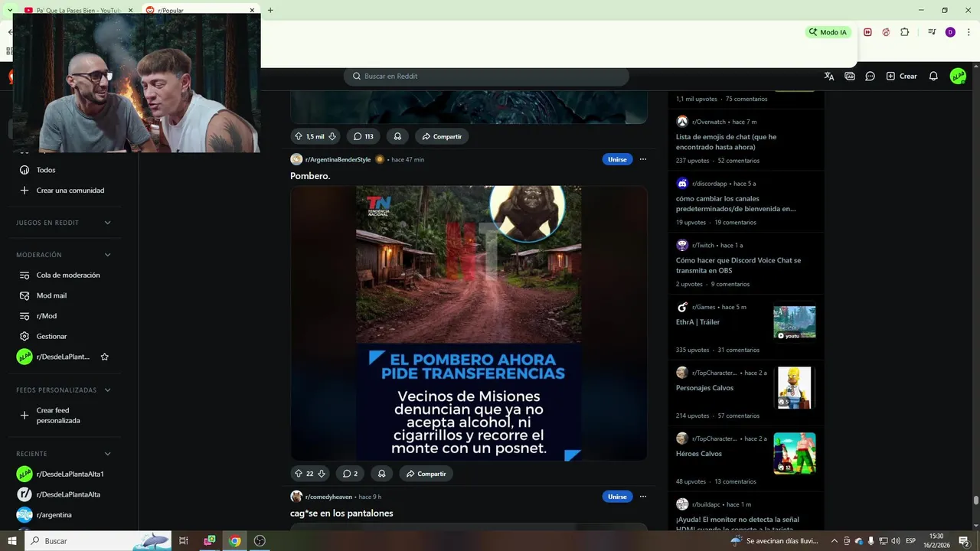Image resolution: width=980 pixels, height=551 pixels.
Task: Open the notifications bell
Action: click(x=933, y=76)
